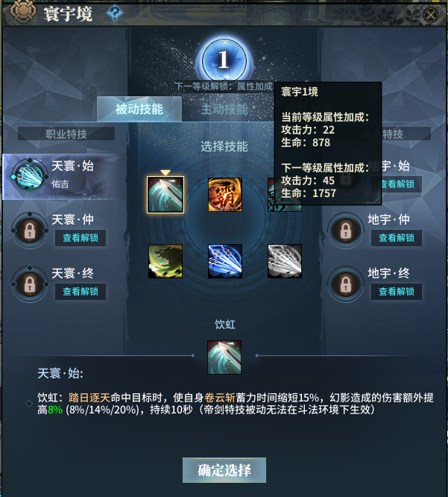Screen dimensions: 448x497
Task: Select the 天寰·始 skill slot
Action: [65, 177]
